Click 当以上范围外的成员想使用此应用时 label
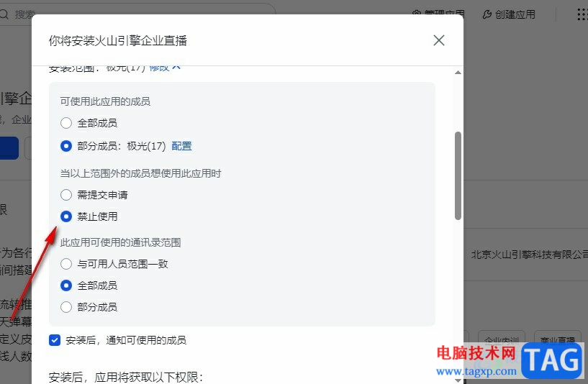Viewport: 588px width, 384px height. (140, 173)
